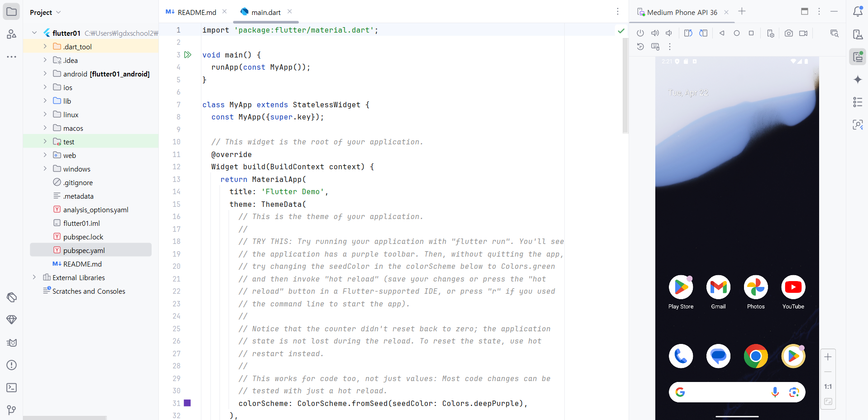Start emulator screen recording

[803, 33]
